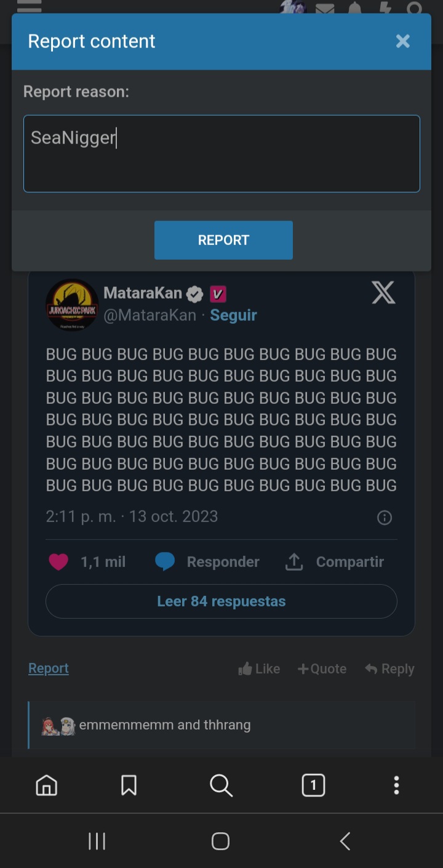The image size is (443, 868).
Task: Reply to the forum post
Action: click(389, 669)
